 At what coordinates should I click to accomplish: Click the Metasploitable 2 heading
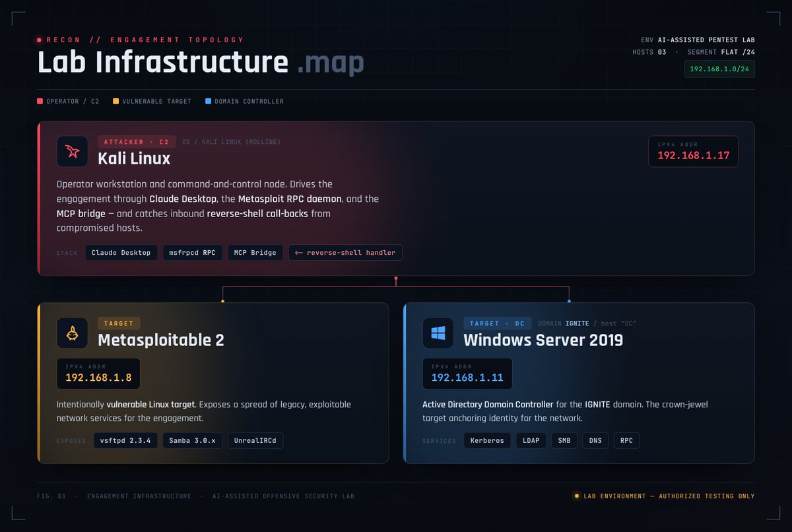tap(161, 340)
